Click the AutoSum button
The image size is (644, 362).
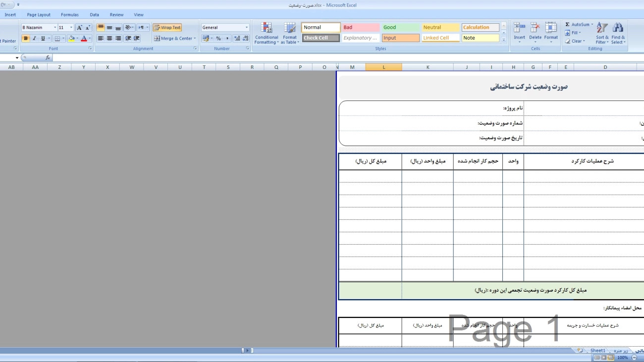tap(578, 24)
